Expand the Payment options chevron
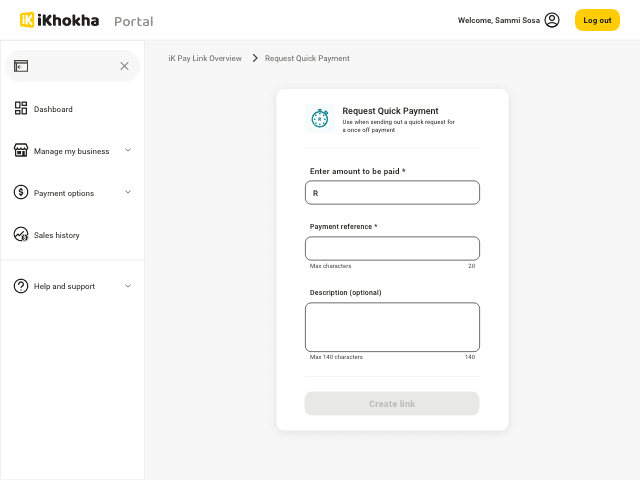Screen dimensions: 640x480 128,192
